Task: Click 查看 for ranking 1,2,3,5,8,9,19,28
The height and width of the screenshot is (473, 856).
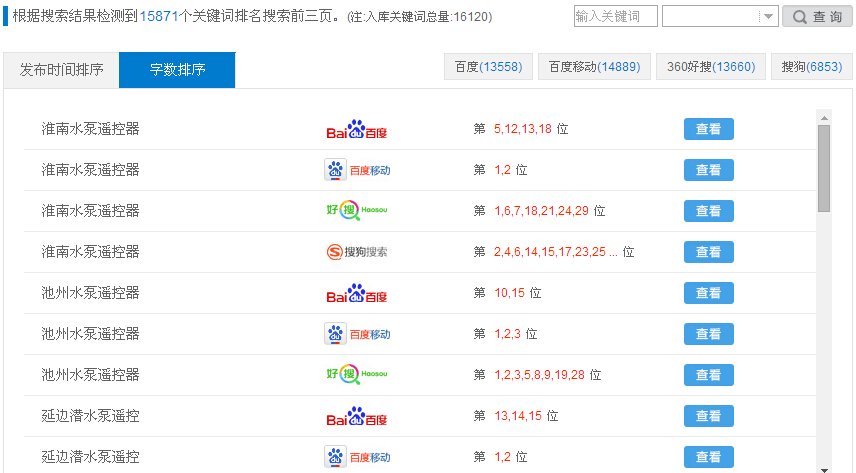Action: coord(709,375)
